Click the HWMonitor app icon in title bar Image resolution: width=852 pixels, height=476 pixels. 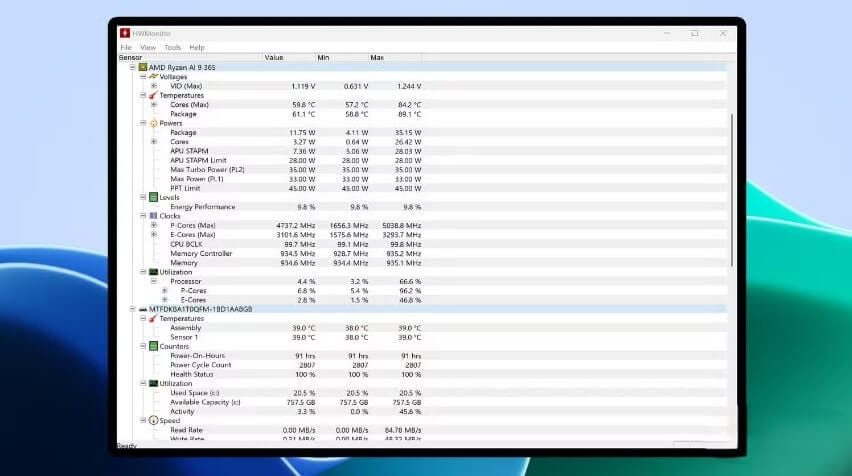pyautogui.click(x=124, y=33)
